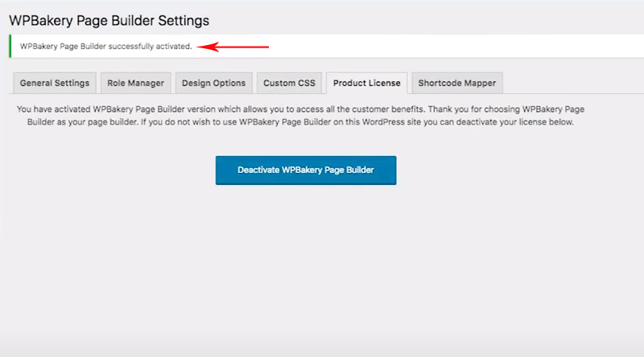This screenshot has height=357, width=644.
Task: Click Deactivate WPBakery Page Builder button
Action: click(x=306, y=170)
